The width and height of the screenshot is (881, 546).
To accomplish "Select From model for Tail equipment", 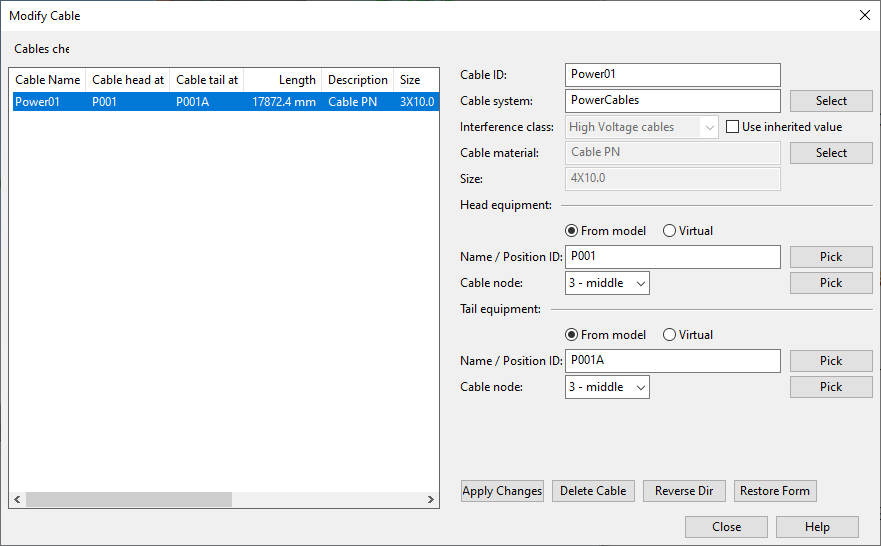I will tap(572, 335).
